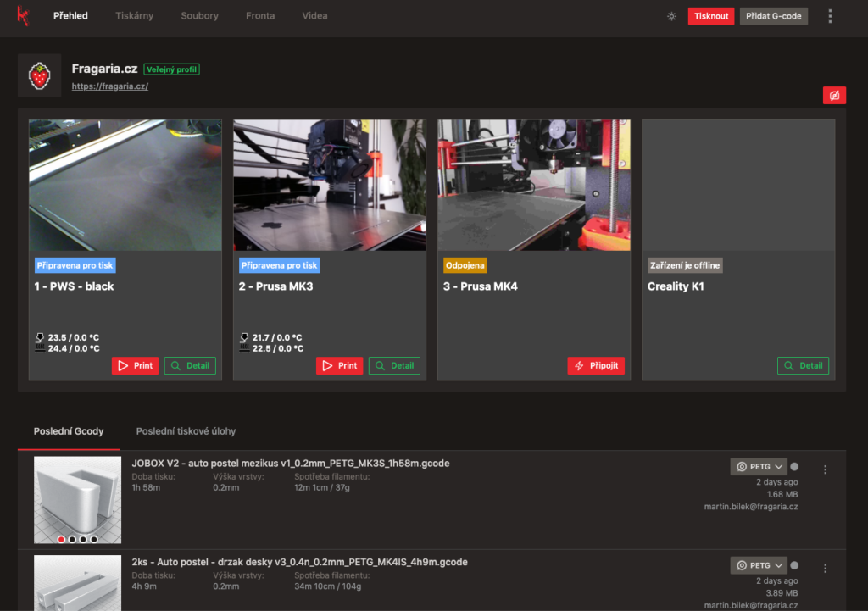Switch to Poslední tiskové úlohy tab
This screenshot has height=611, width=868.
click(x=186, y=431)
